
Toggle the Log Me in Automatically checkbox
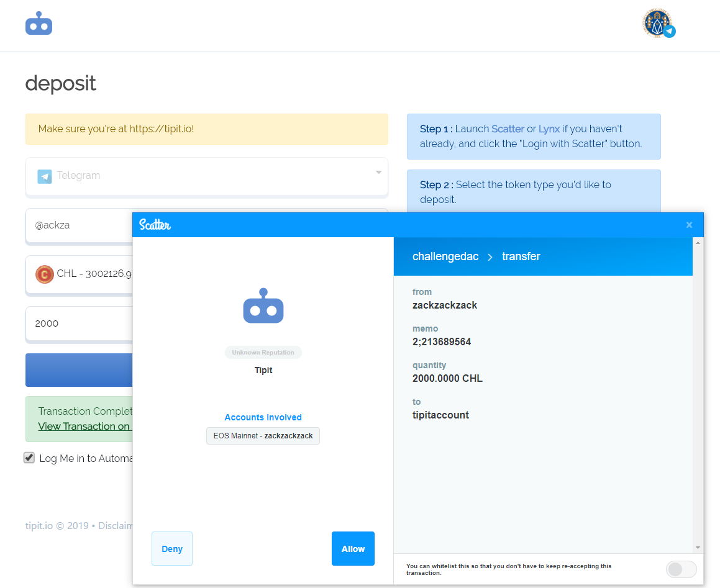tap(29, 458)
